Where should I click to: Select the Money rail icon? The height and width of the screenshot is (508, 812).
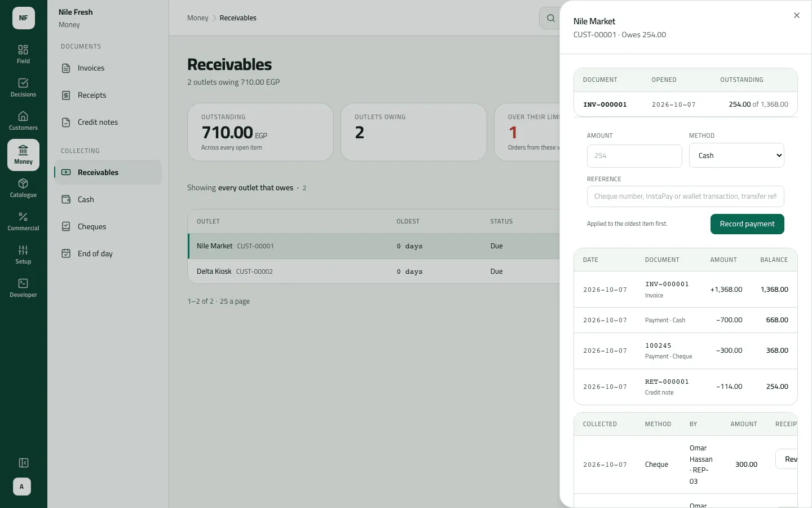coord(23,155)
